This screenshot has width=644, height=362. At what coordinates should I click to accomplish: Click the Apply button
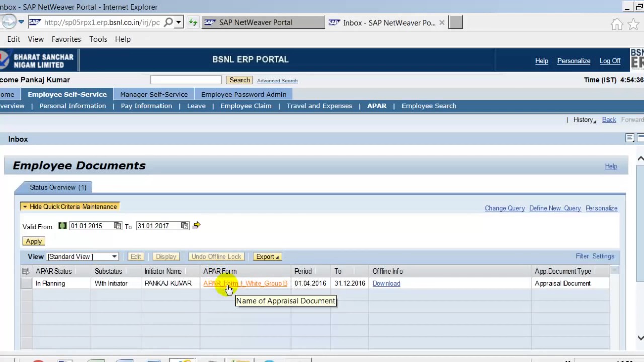(x=33, y=241)
